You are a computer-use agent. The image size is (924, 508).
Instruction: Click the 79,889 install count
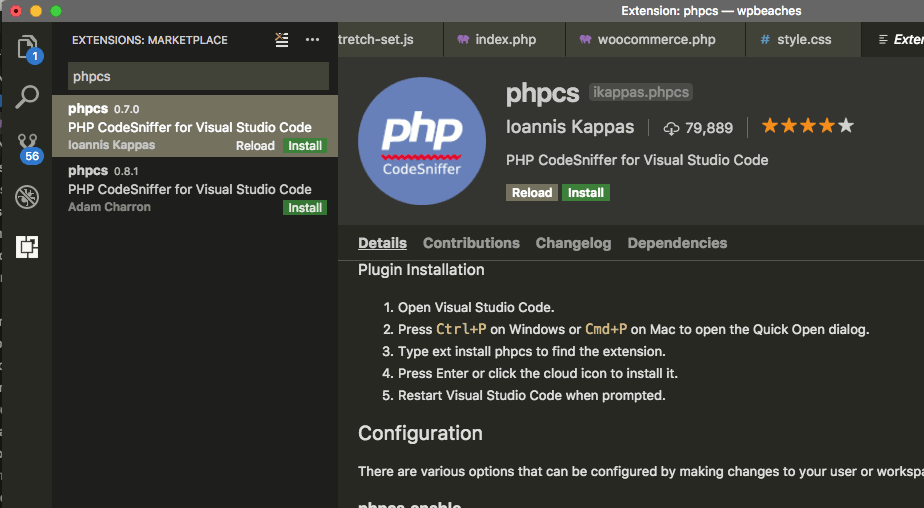pos(698,128)
